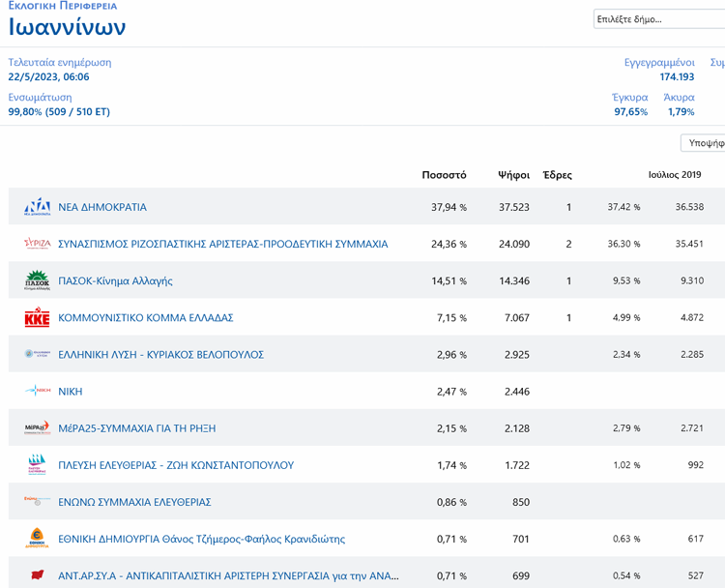Screen dimensions: 725x588
Task: Click the Ελληνική Λύση party logo
Action: coord(37,355)
